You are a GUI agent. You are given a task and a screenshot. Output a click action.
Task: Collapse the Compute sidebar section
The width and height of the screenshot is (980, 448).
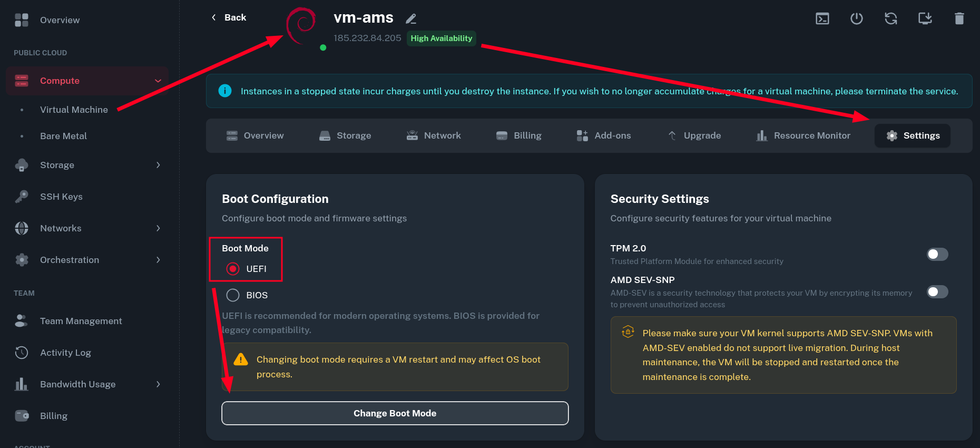coord(158,81)
